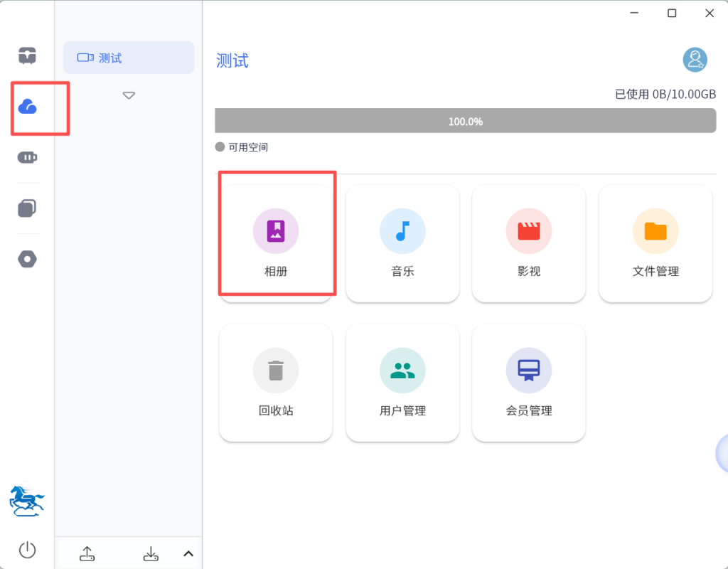This screenshot has width=728, height=569.
Task: Click the upload icon in bottom bar
Action: point(87,553)
